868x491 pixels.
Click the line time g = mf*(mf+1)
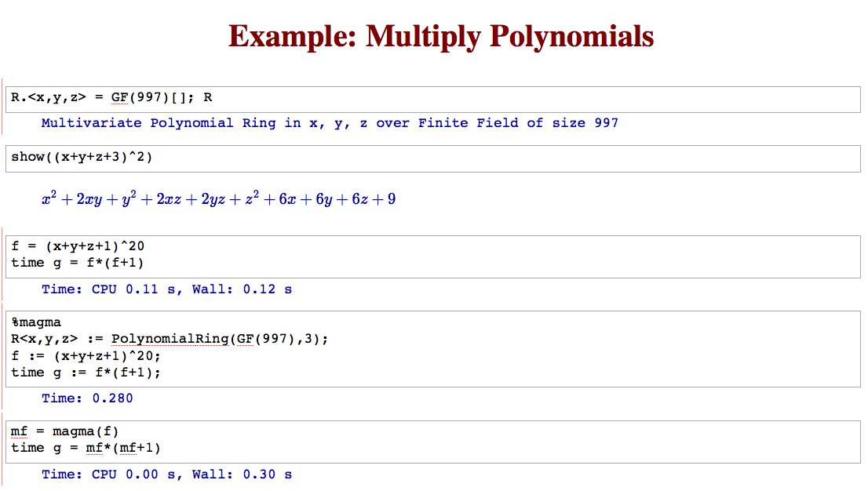[86, 448]
